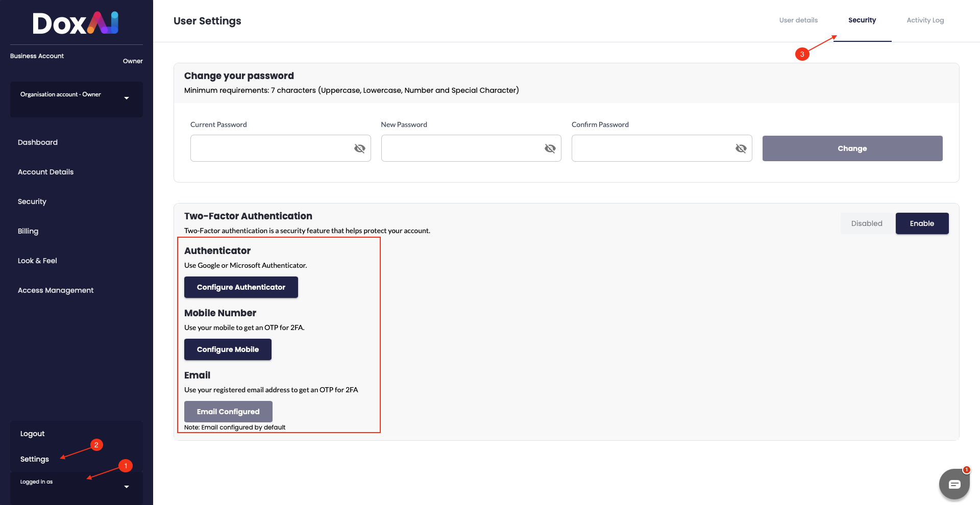Open Billing in sidebar
Screen dimensions: 980x505
click(28, 231)
